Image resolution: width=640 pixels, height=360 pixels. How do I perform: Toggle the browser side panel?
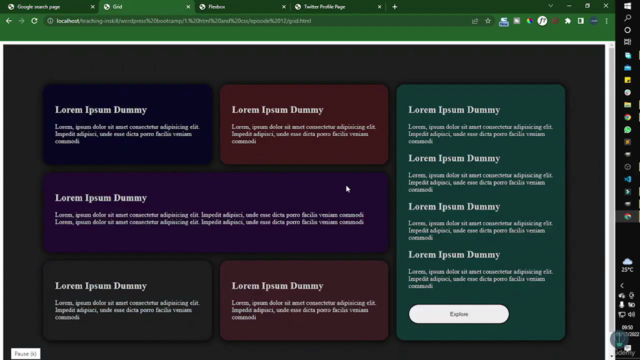[x=580, y=21]
